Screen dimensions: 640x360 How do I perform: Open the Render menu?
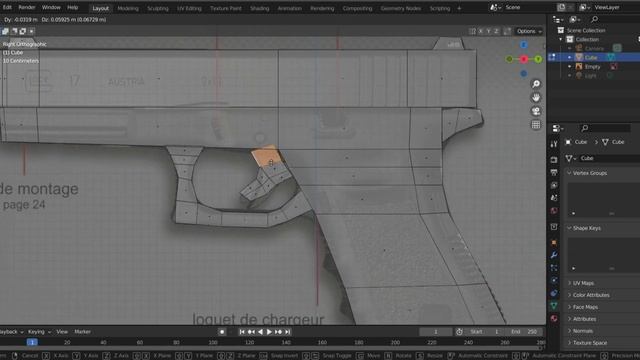pyautogui.click(x=27, y=7)
